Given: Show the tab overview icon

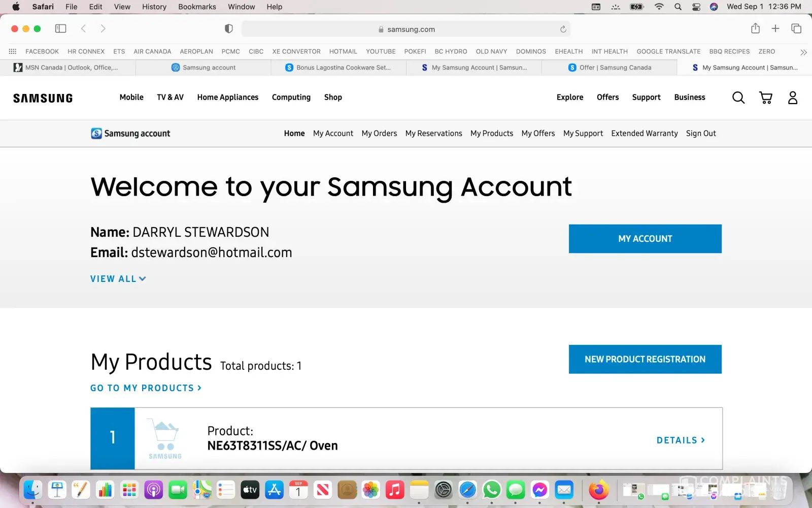Looking at the screenshot, I should (796, 29).
